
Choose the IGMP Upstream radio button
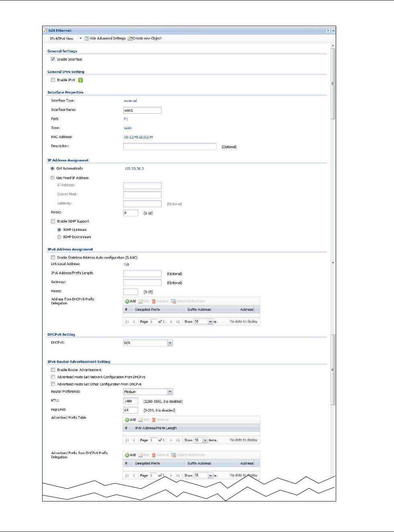[59, 230]
